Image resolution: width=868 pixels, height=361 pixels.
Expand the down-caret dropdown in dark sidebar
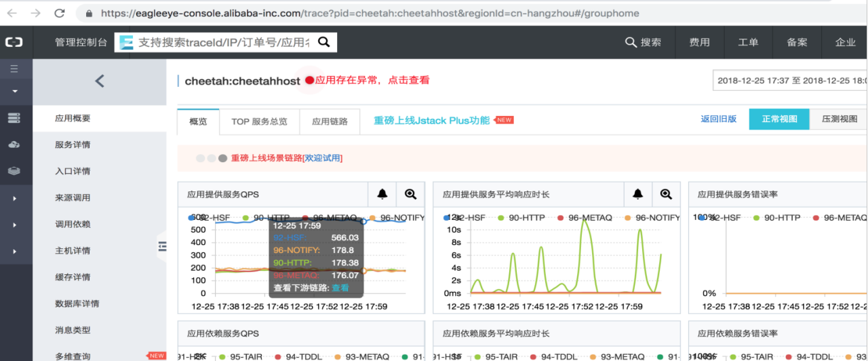click(x=14, y=91)
